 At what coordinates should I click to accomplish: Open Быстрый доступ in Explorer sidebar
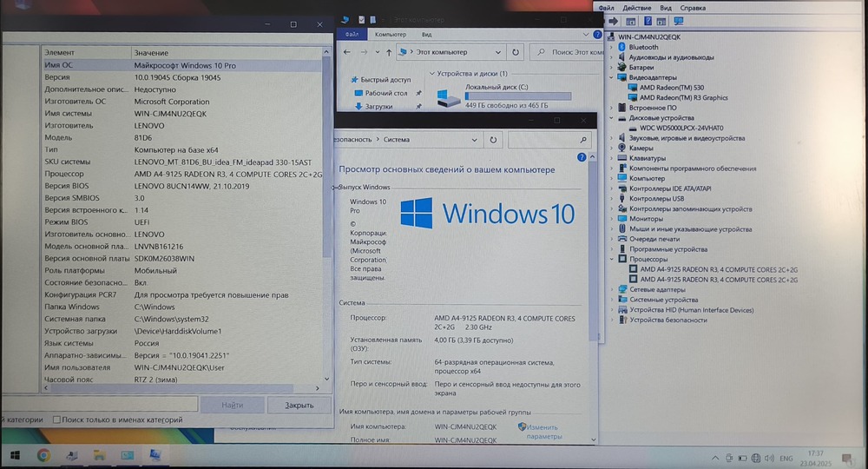pyautogui.click(x=386, y=80)
